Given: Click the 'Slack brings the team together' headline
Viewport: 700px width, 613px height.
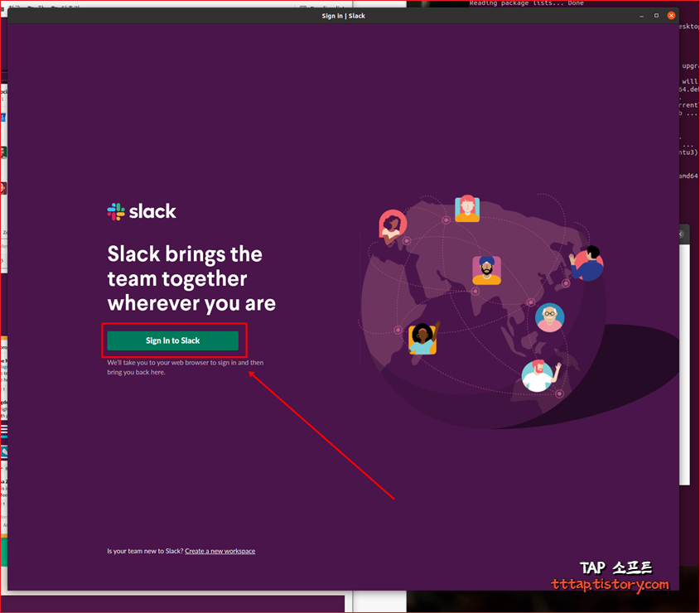Looking at the screenshot, I should tap(191, 278).
